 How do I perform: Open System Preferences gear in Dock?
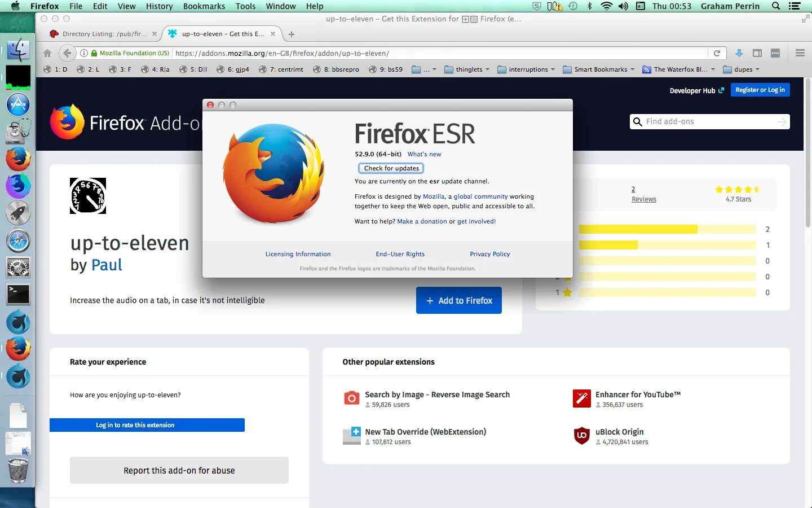(18, 268)
